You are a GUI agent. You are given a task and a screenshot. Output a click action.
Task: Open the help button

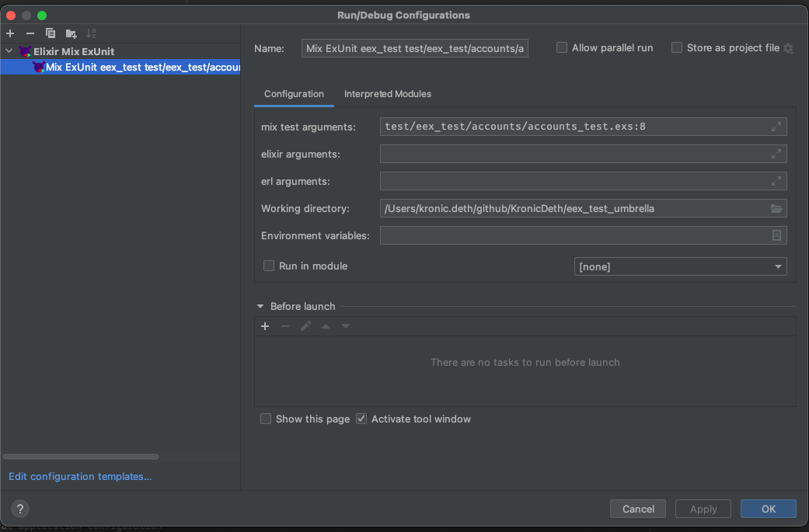(x=20, y=509)
